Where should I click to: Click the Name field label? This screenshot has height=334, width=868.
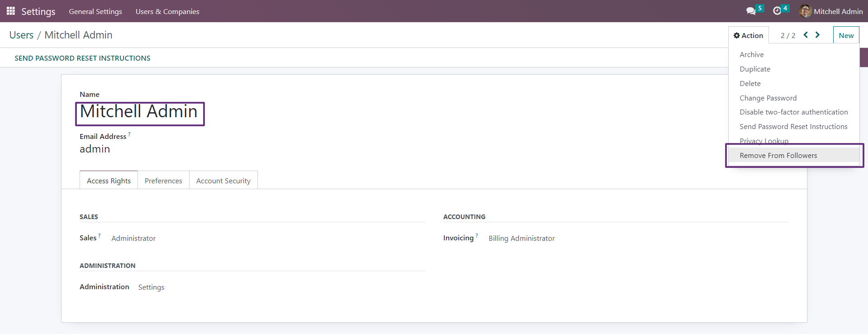tap(90, 94)
